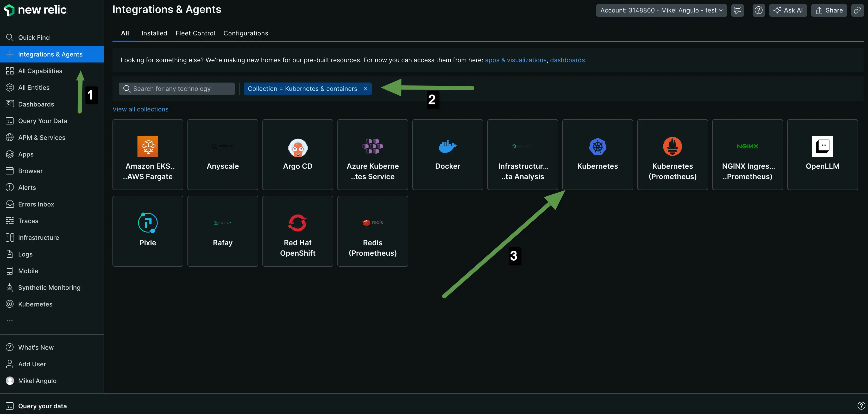This screenshot has height=414, width=868.
Task: Click the Dashboards sidebar icon
Action: (x=9, y=104)
